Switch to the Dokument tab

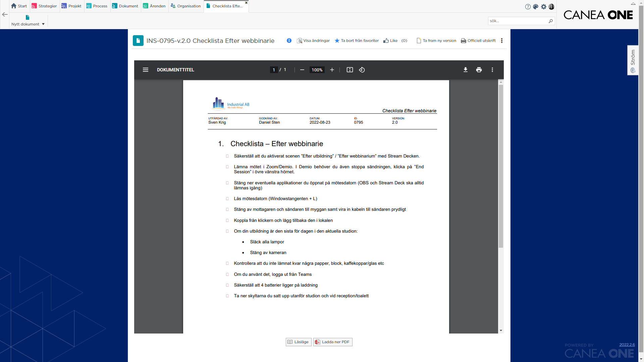[x=125, y=6]
